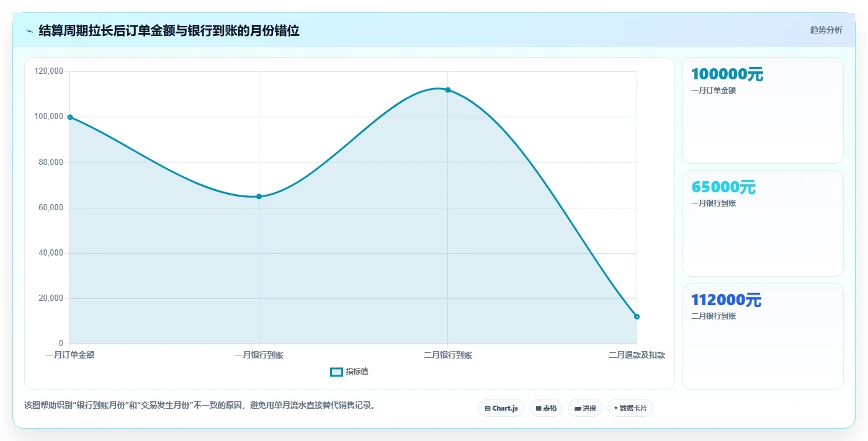Click the footer note starting 该图帮助识别
This screenshot has width=868, height=441.
coord(200,406)
